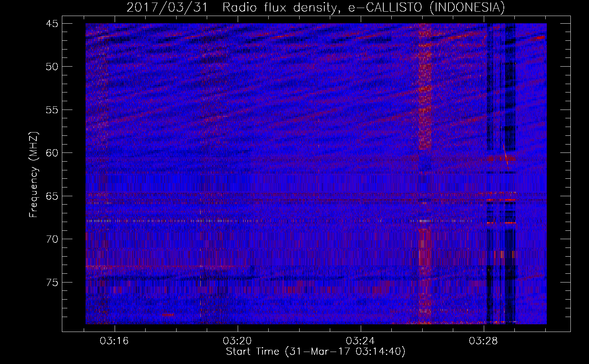Select the 55 frequency tick label
The image size is (589, 364).
pos(52,110)
